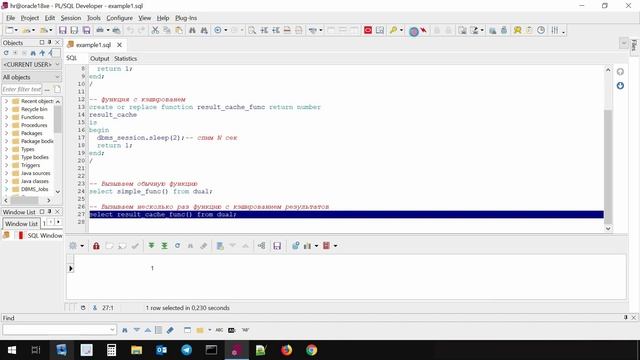This screenshot has height=360, width=640.
Task: Expand the Packages folder
Action: click(x=6, y=133)
